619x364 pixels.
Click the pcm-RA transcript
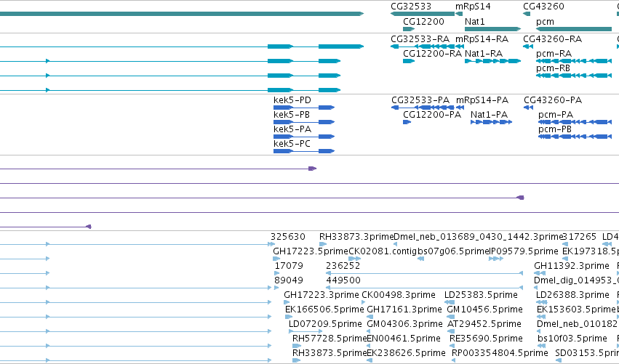coord(574,61)
